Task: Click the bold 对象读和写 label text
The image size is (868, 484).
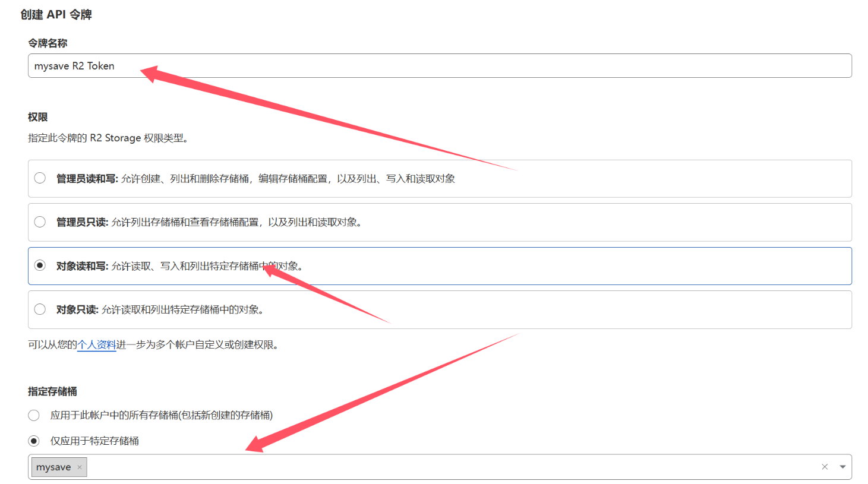Action: (82, 266)
